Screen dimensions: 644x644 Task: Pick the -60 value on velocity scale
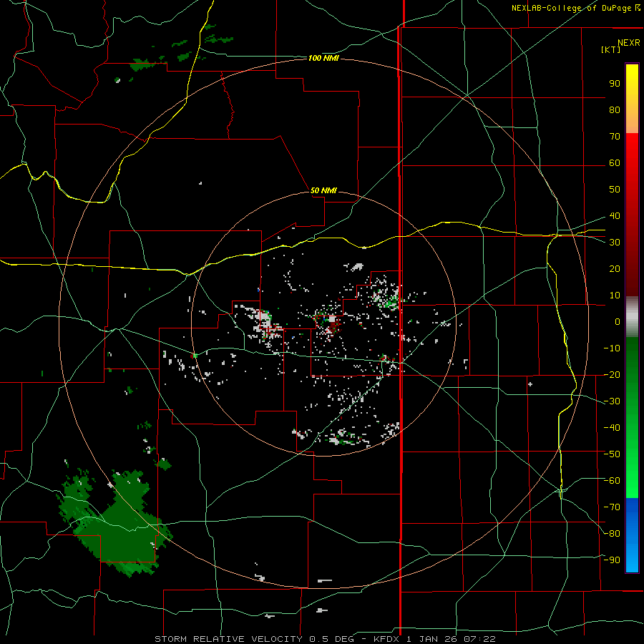[612, 481]
